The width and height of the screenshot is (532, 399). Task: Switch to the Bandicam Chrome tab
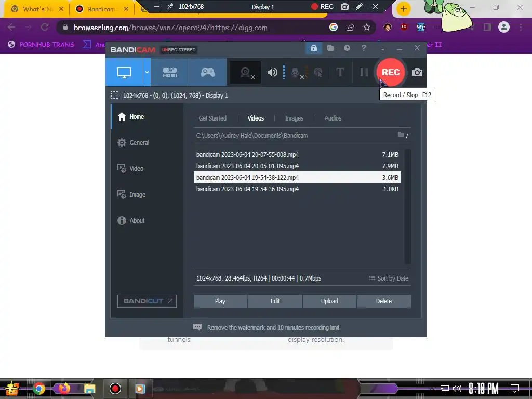pyautogui.click(x=101, y=9)
